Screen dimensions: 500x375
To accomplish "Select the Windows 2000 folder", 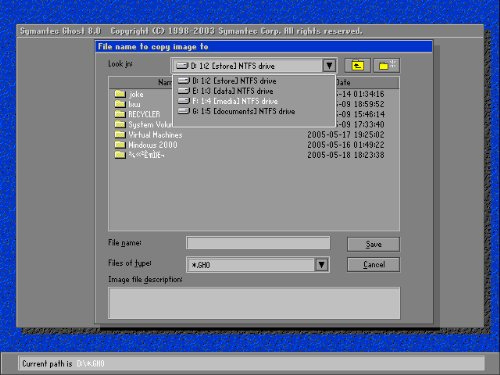I will point(146,145).
